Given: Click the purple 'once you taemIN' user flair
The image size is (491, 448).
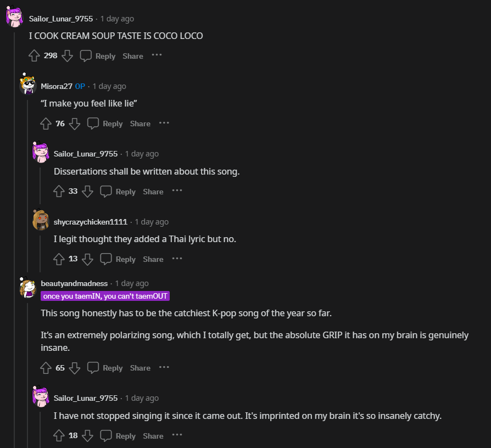Looking at the screenshot, I should click(105, 296).
